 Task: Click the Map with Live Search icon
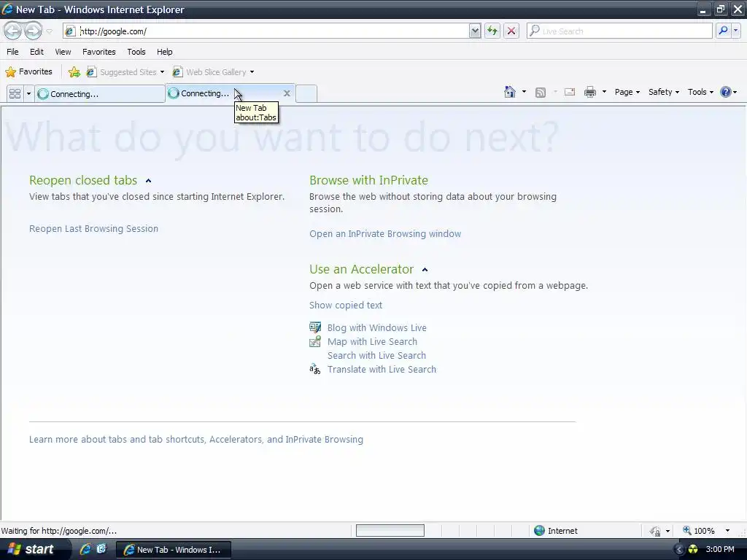point(315,341)
